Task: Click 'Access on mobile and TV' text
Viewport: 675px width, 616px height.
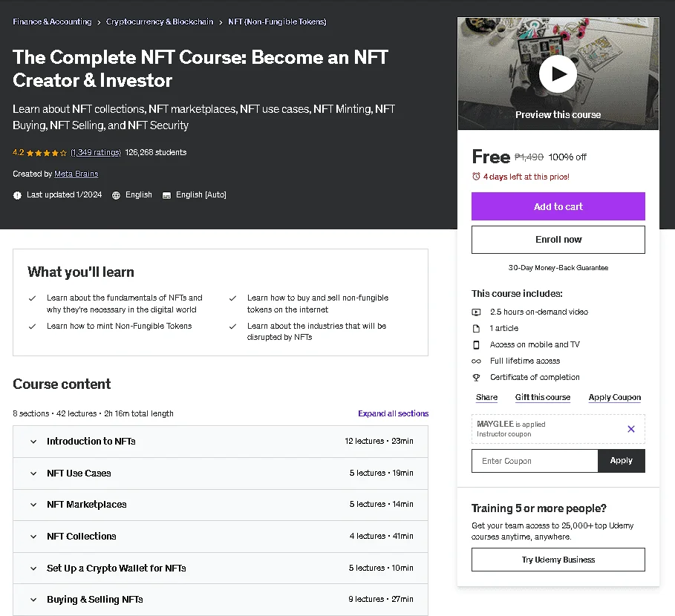Action: [535, 345]
